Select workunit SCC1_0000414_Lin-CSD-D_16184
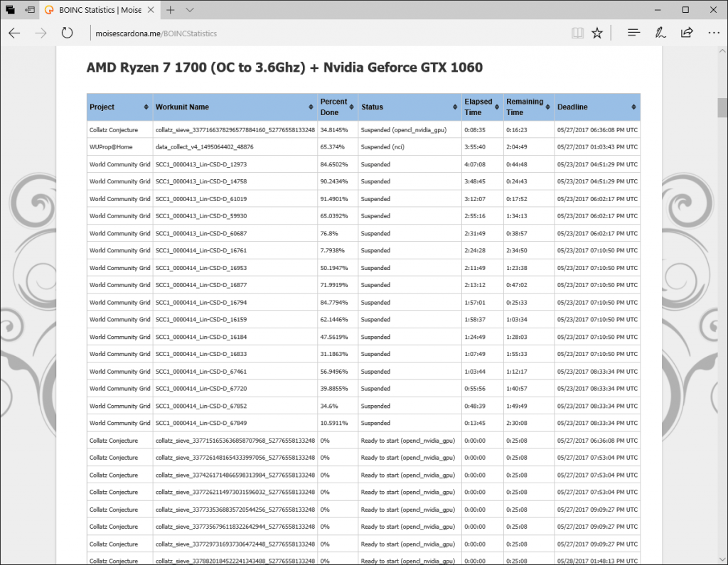Screen dimensions: 728x565 (201, 337)
